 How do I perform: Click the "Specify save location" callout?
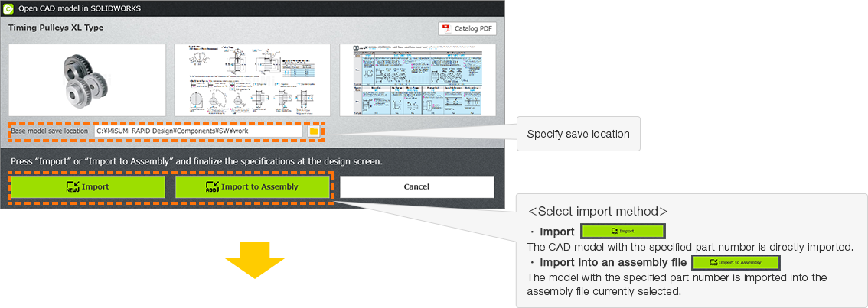(578, 134)
